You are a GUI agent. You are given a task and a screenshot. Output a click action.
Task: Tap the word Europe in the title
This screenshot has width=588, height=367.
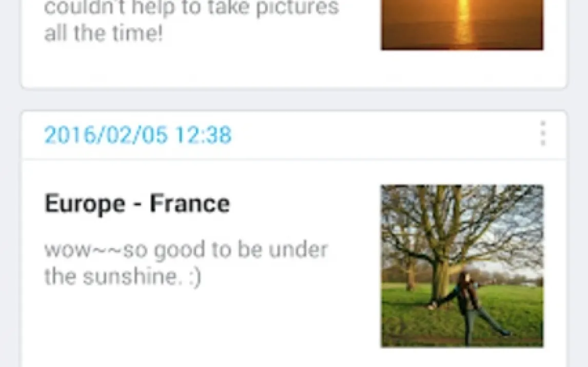pyautogui.click(x=85, y=204)
